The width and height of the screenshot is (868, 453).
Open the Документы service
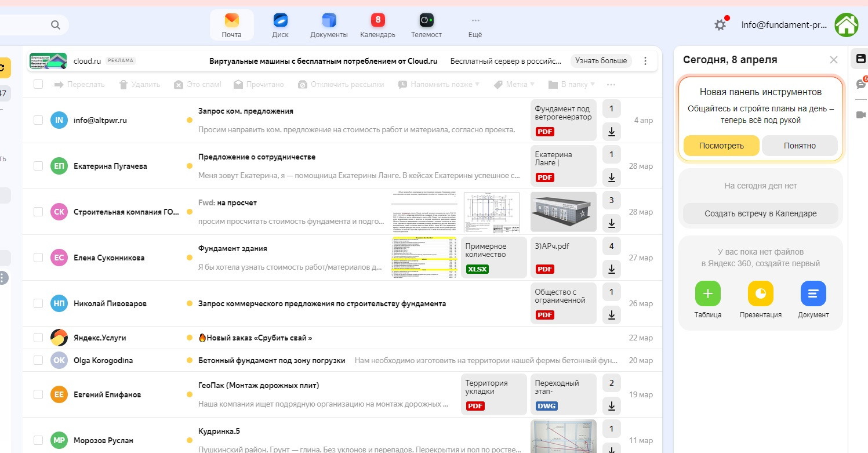(x=329, y=26)
